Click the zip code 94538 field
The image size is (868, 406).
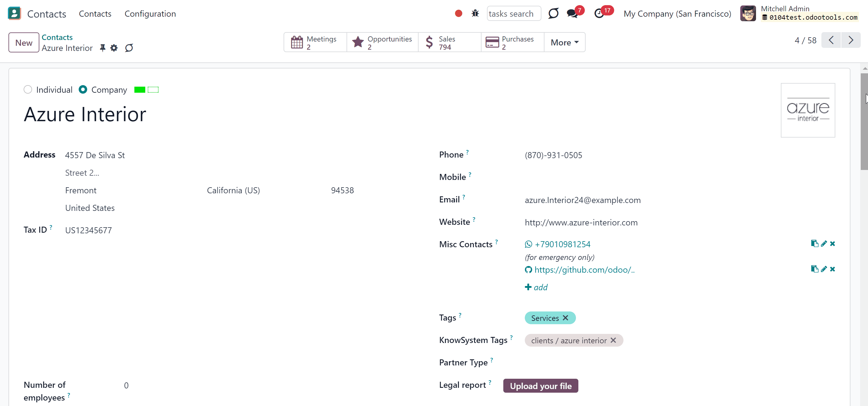coord(342,191)
